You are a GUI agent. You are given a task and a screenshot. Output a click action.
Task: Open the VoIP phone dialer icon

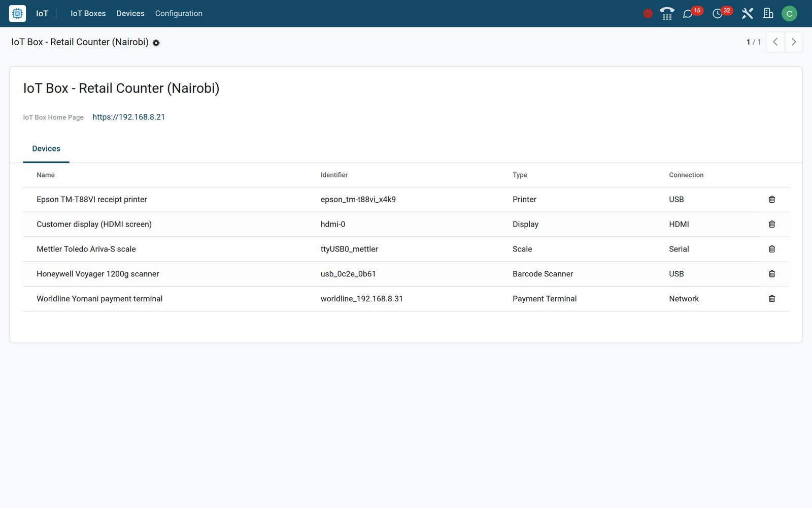667,14
